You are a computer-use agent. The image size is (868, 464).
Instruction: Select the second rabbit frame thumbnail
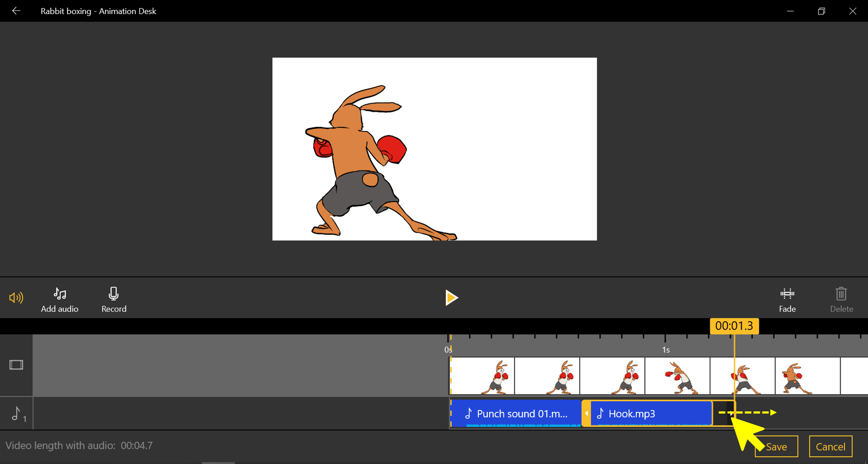point(547,376)
